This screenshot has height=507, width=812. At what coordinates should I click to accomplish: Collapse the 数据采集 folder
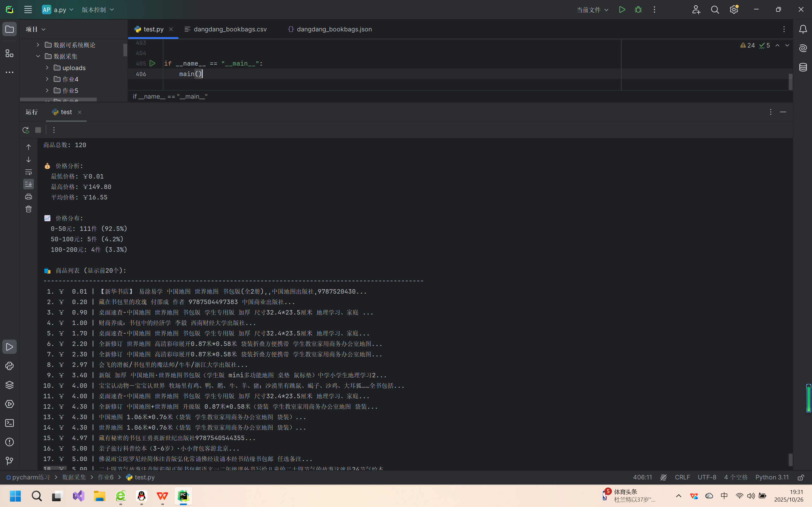coord(38,56)
